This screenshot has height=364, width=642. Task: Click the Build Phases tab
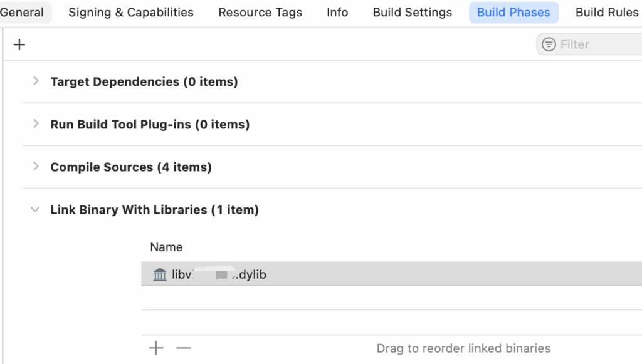(513, 13)
